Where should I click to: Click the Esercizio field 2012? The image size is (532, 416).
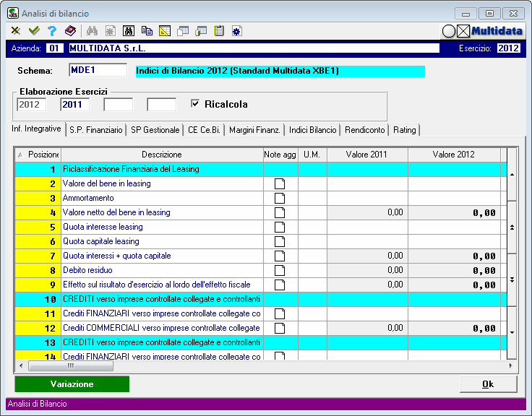click(x=508, y=48)
